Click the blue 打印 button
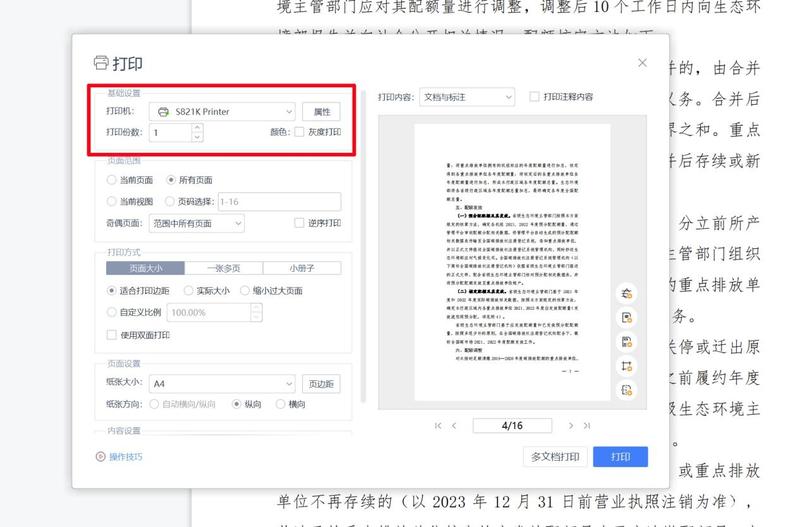 point(620,457)
